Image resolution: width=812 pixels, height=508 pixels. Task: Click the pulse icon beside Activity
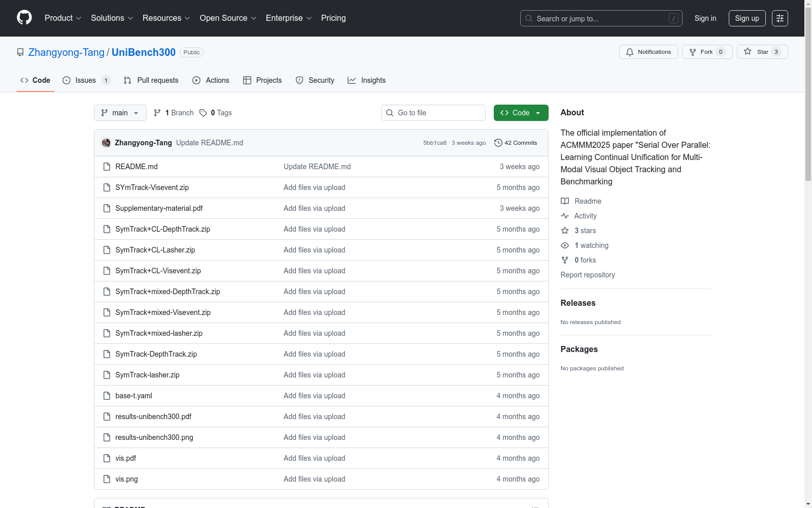(x=565, y=216)
